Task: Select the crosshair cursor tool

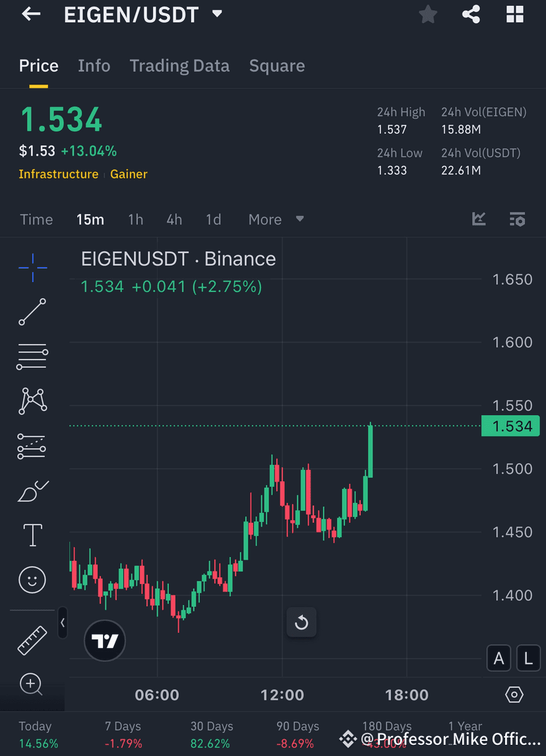Action: coord(32,268)
